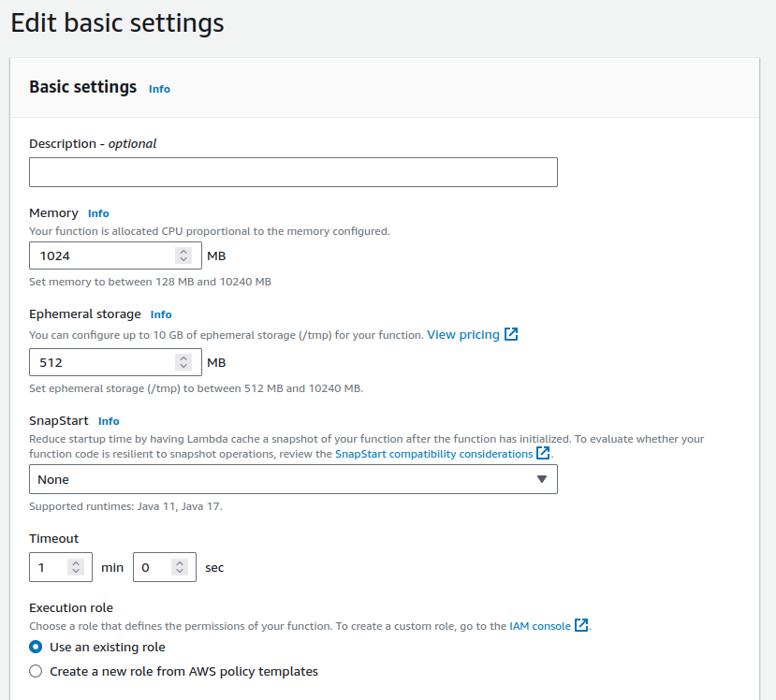Open the SnapStart dropdown
This screenshot has width=776, height=700.
pyautogui.click(x=292, y=479)
